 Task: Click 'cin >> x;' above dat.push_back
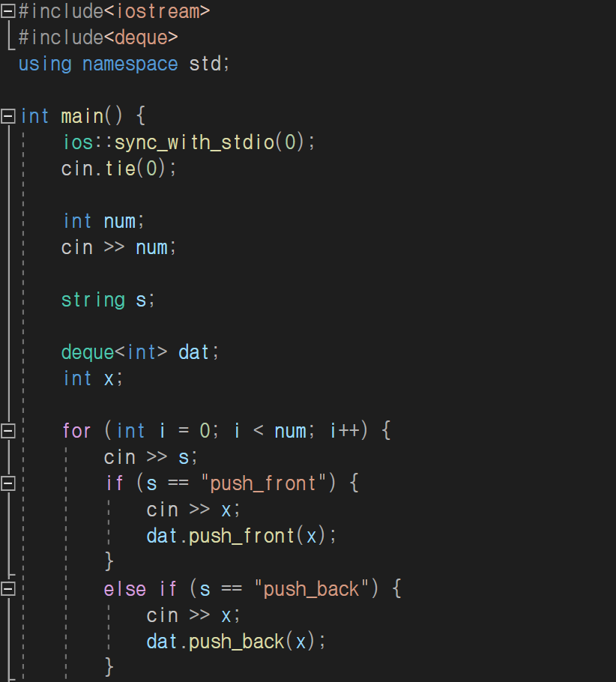193,615
